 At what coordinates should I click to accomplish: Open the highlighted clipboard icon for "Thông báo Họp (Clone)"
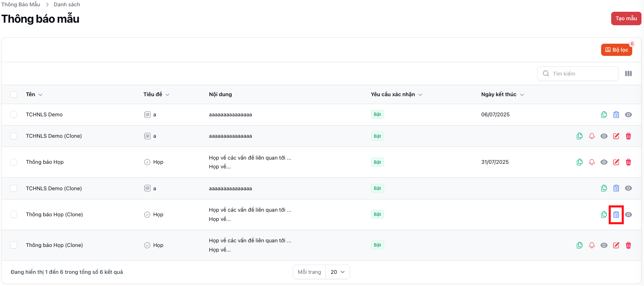click(x=616, y=214)
